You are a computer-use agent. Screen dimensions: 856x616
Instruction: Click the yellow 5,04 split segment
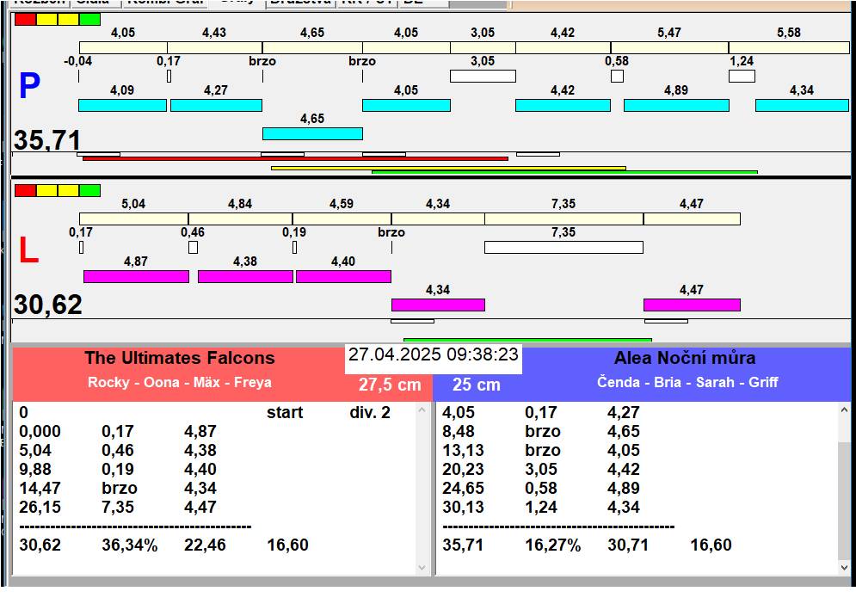(x=133, y=219)
